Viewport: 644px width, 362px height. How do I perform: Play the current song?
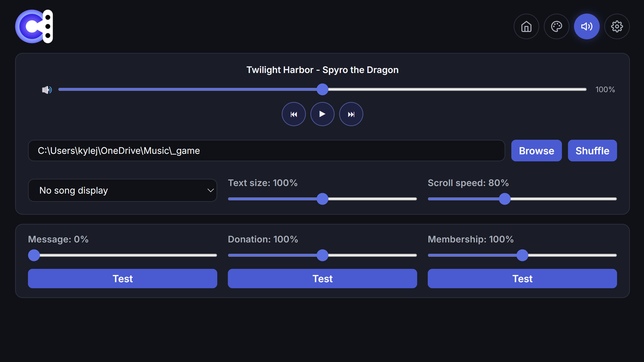point(322,114)
